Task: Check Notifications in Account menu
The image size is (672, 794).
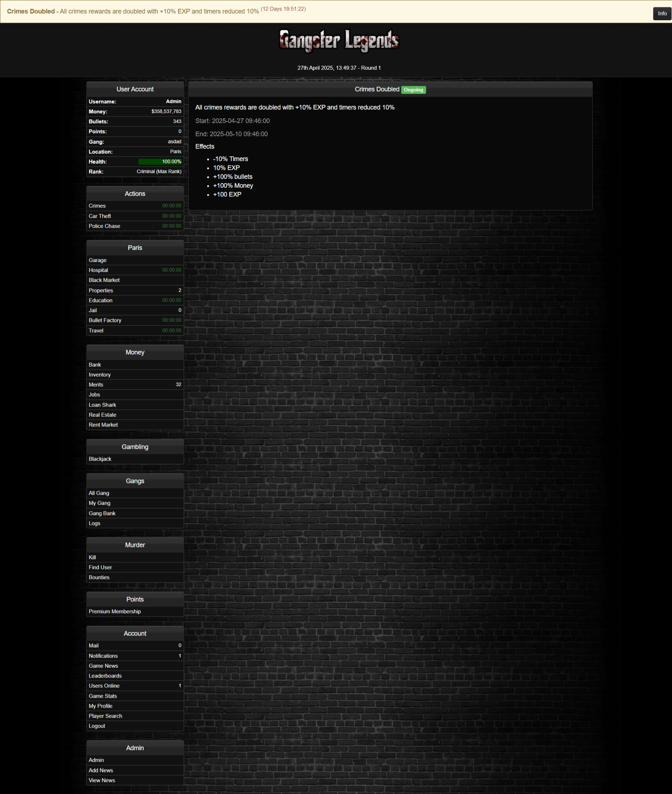Action: click(103, 656)
